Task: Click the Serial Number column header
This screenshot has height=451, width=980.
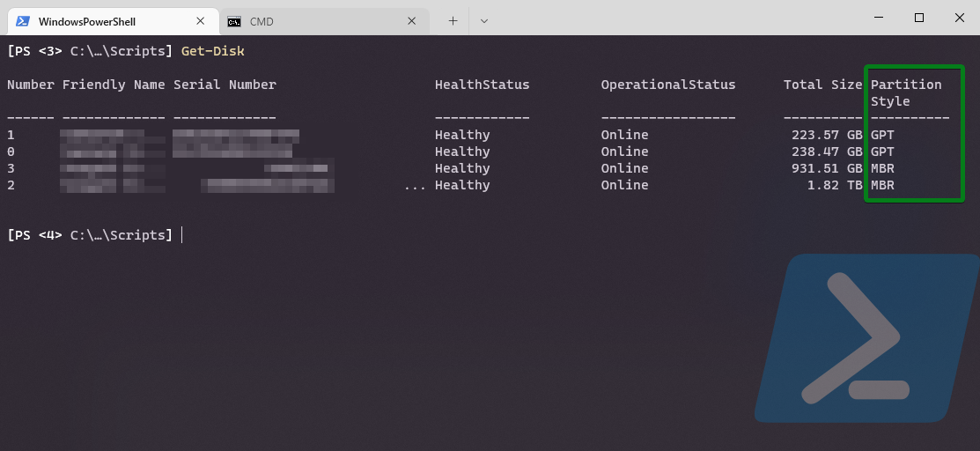Action: click(x=225, y=85)
